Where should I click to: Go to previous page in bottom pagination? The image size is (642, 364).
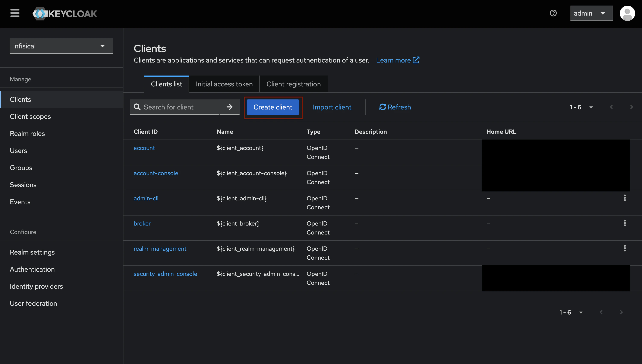point(601,312)
